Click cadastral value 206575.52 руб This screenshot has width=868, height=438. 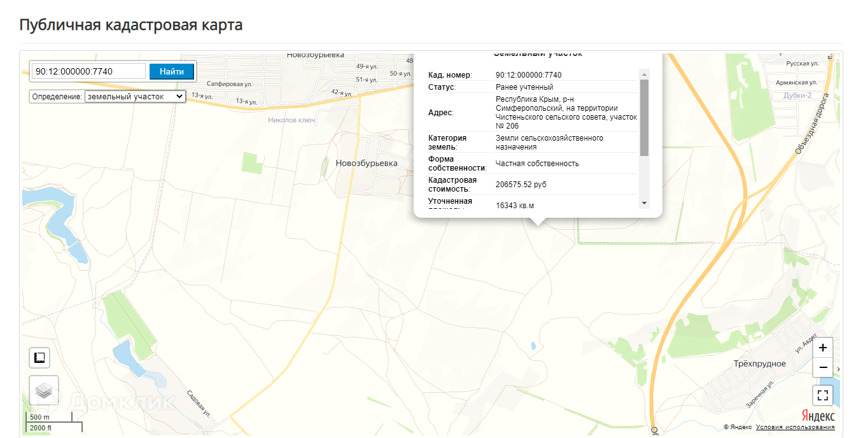(521, 185)
